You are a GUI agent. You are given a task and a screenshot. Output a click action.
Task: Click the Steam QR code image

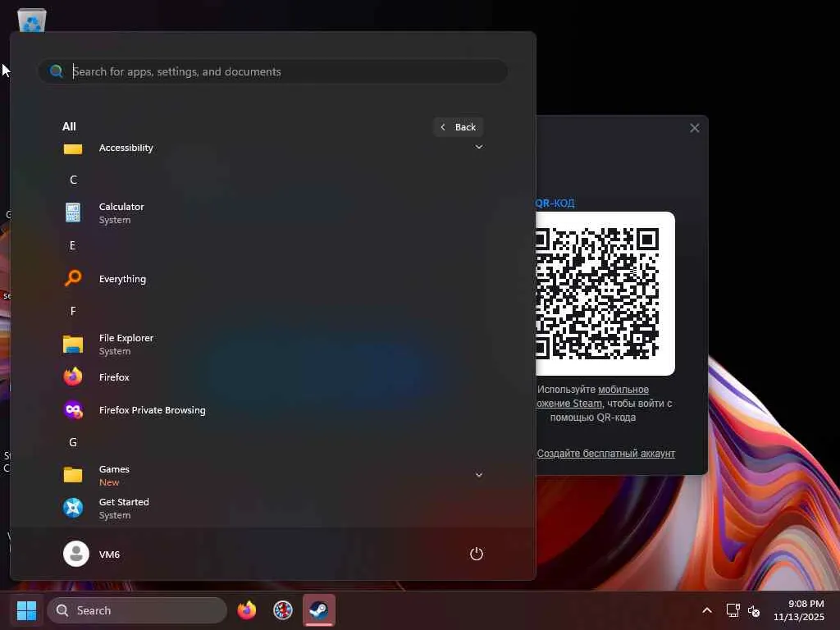point(605,294)
